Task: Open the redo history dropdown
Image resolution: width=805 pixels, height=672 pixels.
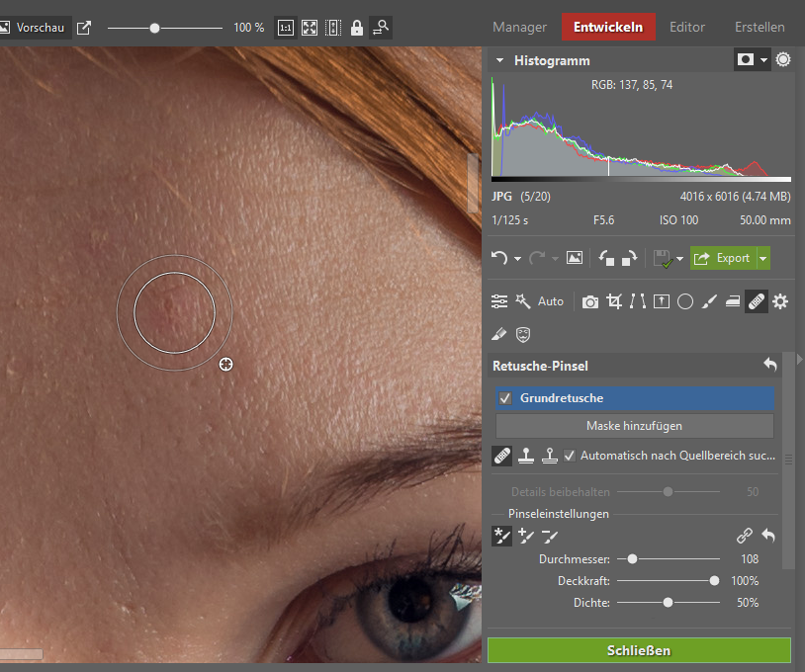Action: point(555,259)
